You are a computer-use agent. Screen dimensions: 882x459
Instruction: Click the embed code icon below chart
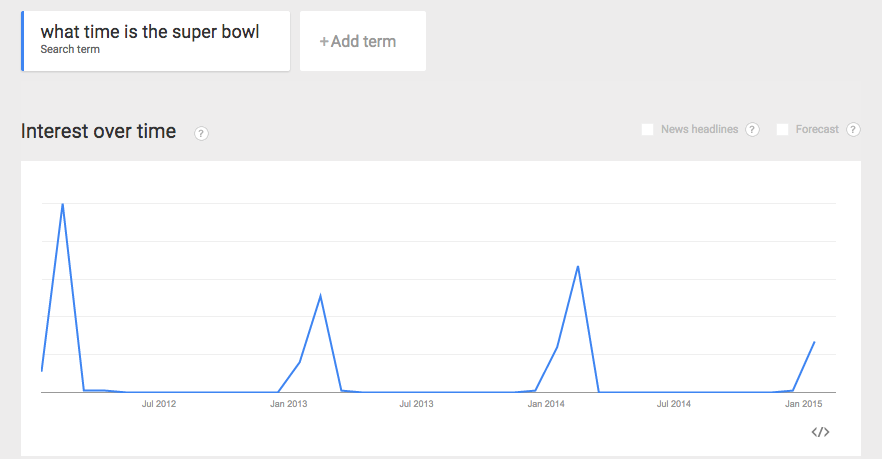point(820,432)
